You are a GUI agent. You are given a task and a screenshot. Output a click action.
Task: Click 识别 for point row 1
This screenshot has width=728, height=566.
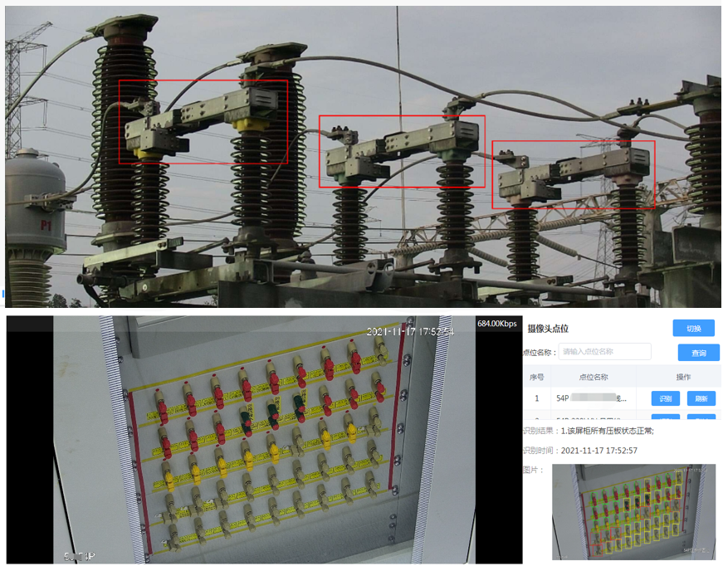[665, 398]
